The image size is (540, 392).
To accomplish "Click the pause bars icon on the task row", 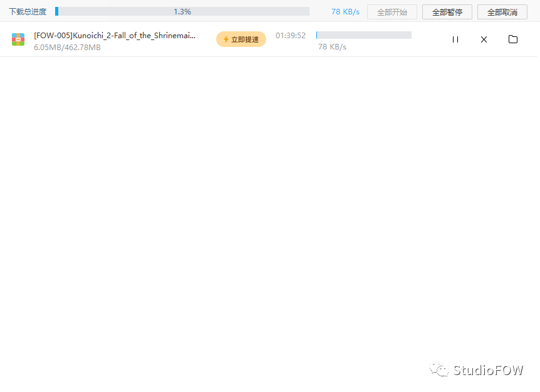I will click(455, 39).
